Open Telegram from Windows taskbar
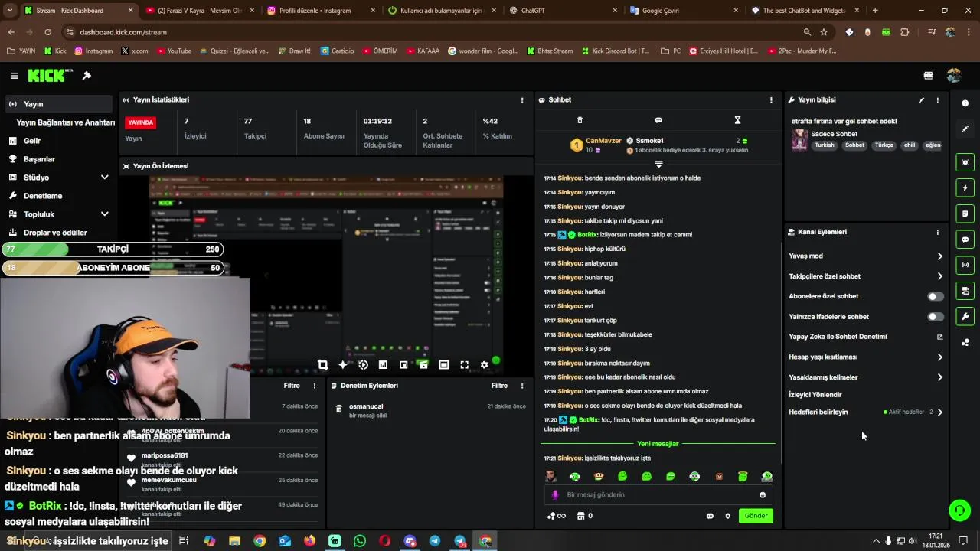 [x=434, y=541]
